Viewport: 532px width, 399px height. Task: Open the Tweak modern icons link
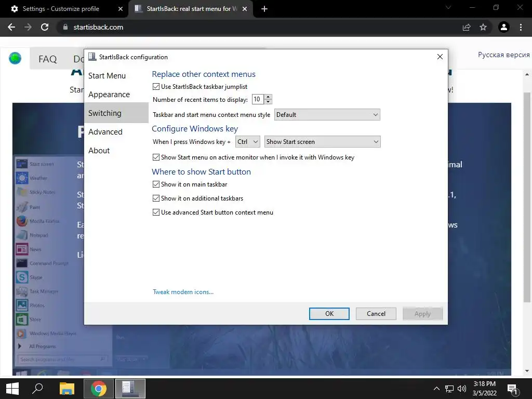point(183,292)
